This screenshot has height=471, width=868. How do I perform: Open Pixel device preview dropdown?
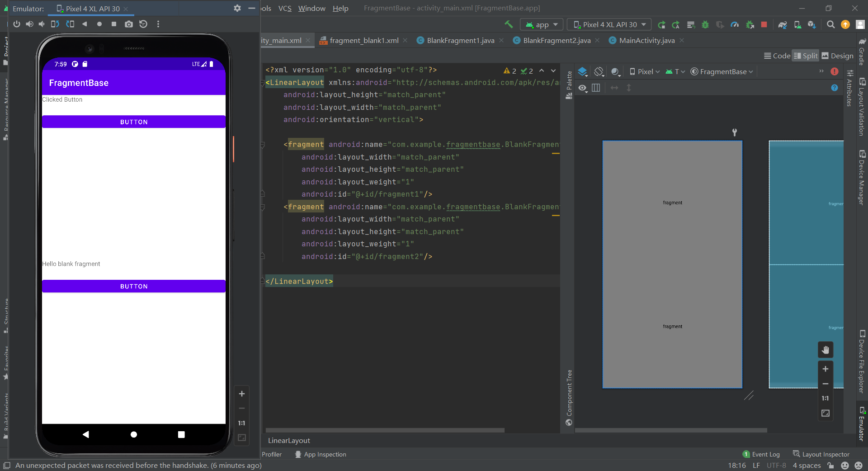click(x=645, y=71)
